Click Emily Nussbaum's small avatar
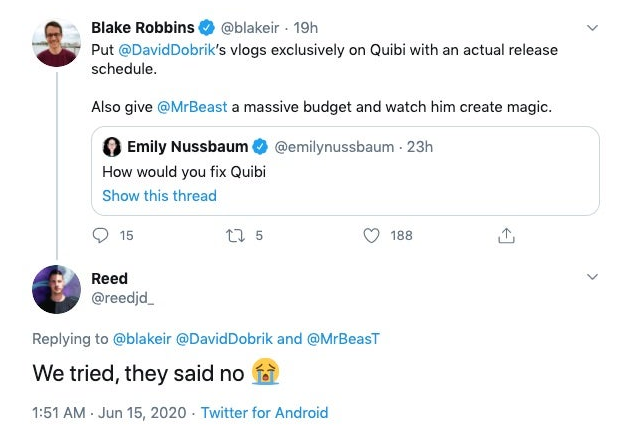637x442 pixels. 112,147
